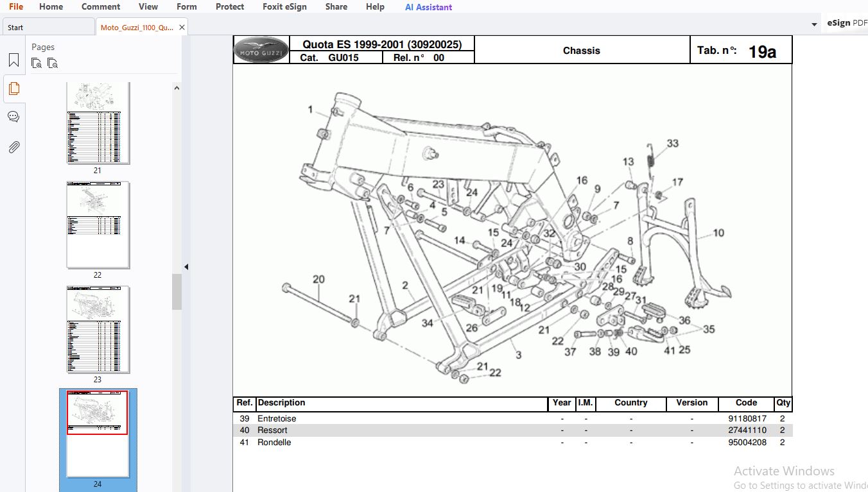Select page 22 thumbnail
The width and height of the screenshot is (868, 492).
98,225
